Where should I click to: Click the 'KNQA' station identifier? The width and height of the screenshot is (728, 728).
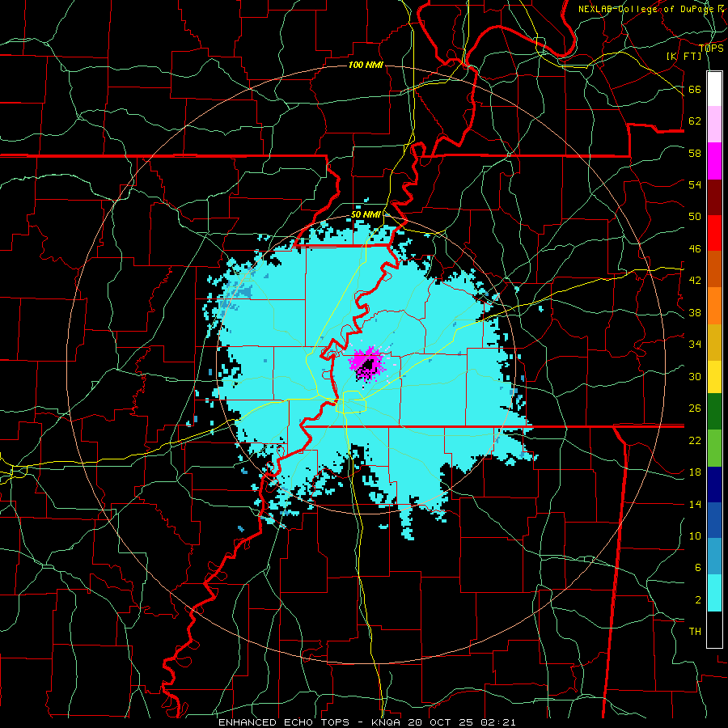387,722
